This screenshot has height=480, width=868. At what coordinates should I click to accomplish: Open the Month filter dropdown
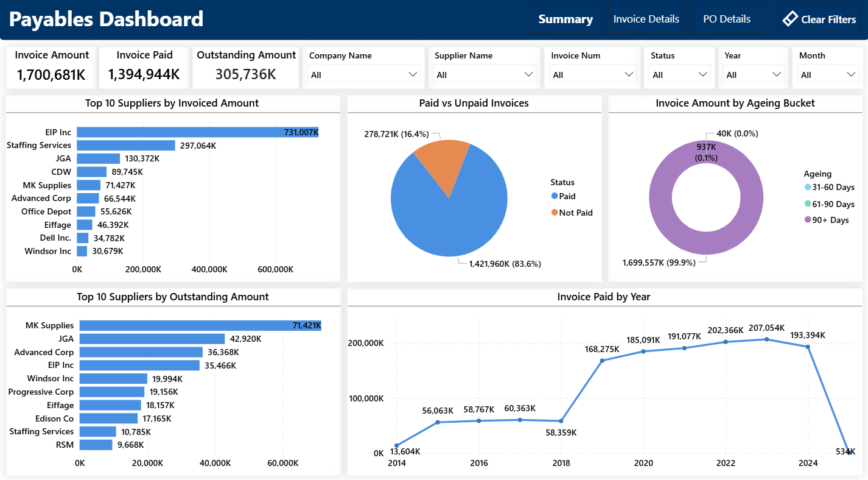coord(828,74)
